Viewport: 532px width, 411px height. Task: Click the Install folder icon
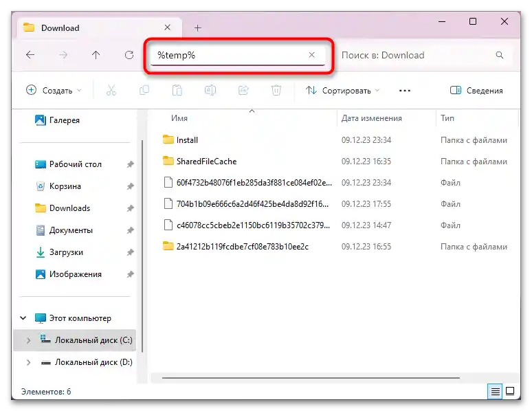coord(168,140)
